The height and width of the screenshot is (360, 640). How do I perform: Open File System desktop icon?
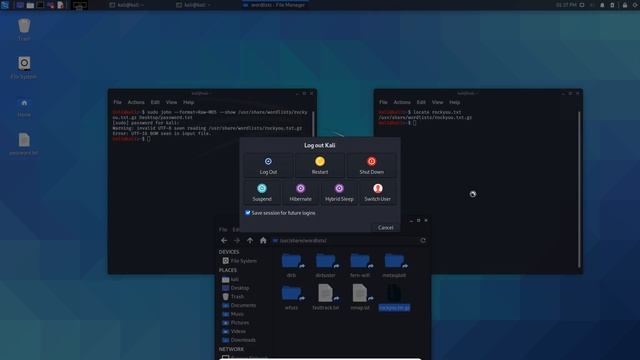tap(24, 67)
